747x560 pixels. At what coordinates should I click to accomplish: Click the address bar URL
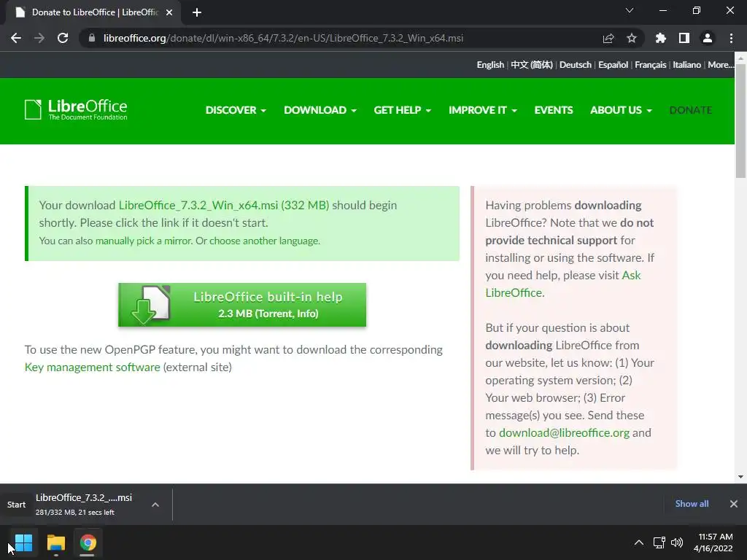click(283, 38)
